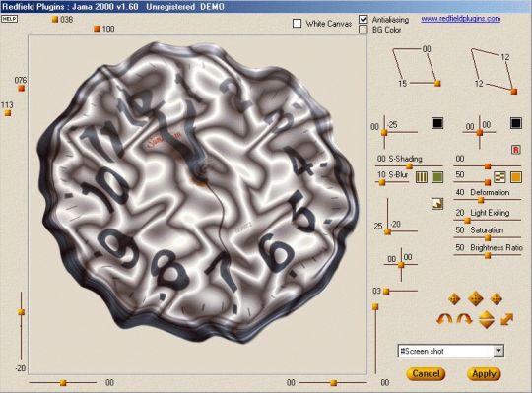This screenshot has width=532, height=393.
Task: Click the Saturation label text
Action: coord(487,230)
